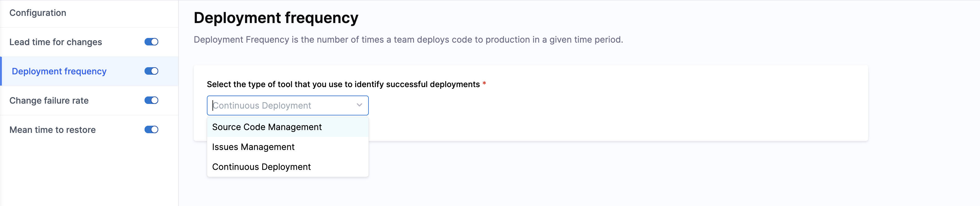Collapse the tool type dropdown using its chevron
This screenshot has height=206, width=980.
pyautogui.click(x=359, y=105)
